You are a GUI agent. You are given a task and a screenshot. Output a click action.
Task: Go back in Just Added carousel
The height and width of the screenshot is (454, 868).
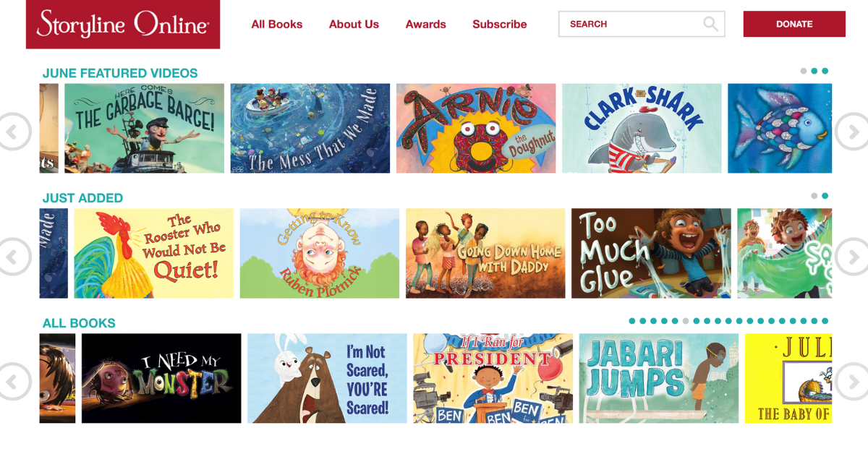(x=14, y=257)
